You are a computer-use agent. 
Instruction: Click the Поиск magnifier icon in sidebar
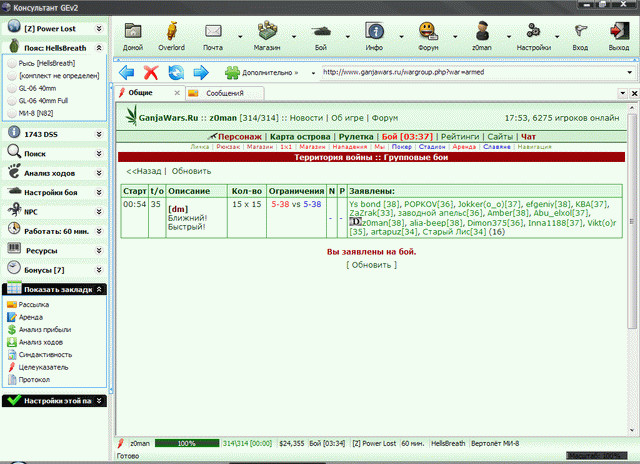pos(14,152)
